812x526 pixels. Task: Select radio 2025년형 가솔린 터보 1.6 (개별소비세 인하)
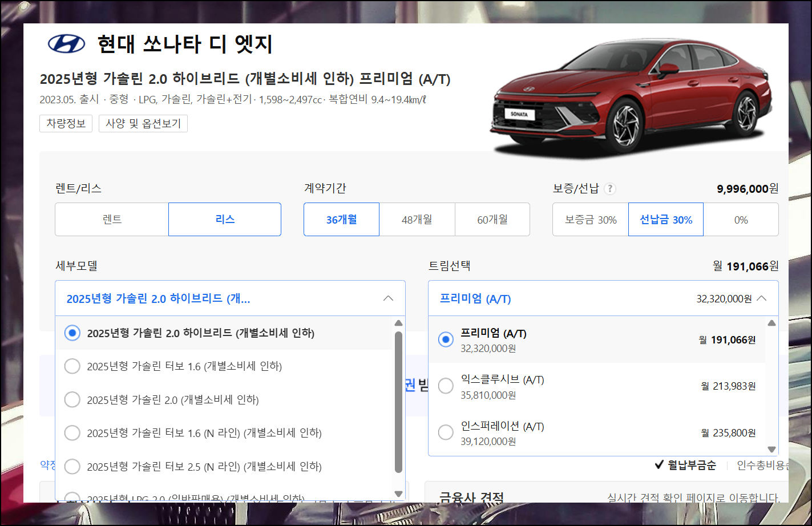pos(72,366)
